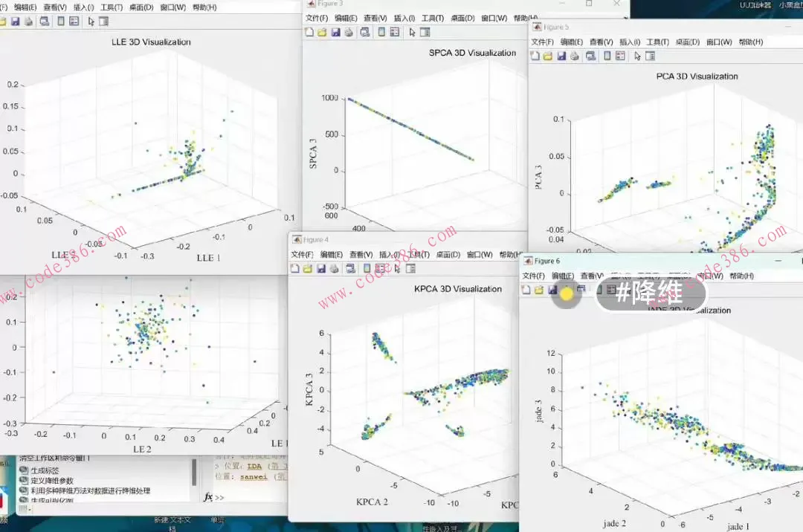Print the PCA plot from Figure 5 toolbar
This screenshot has height=532, width=803.
pos(573,56)
